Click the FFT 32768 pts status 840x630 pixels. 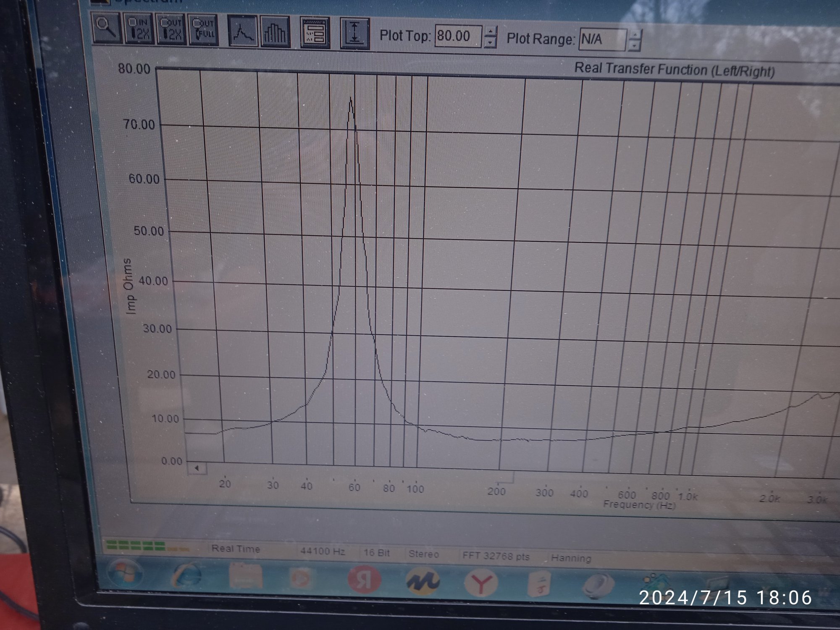pyautogui.click(x=496, y=556)
